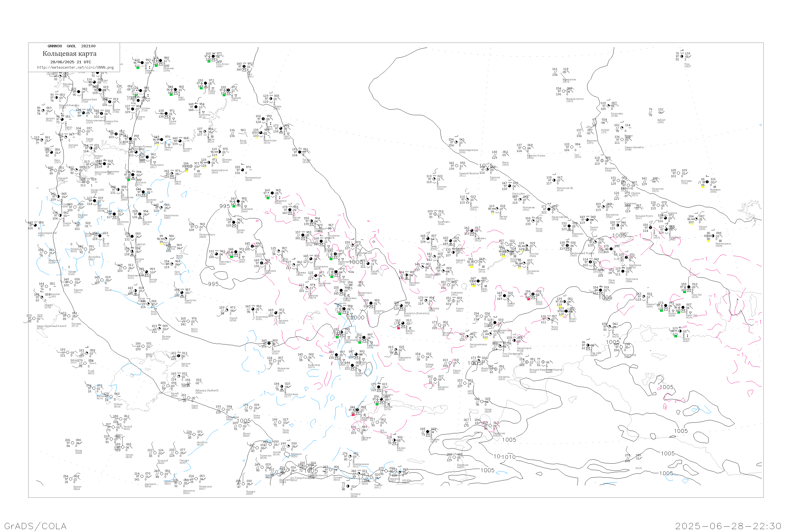798x532 pixels.
Task: Click filled cloud circle at Опарино station
Action: [x=142, y=63]
